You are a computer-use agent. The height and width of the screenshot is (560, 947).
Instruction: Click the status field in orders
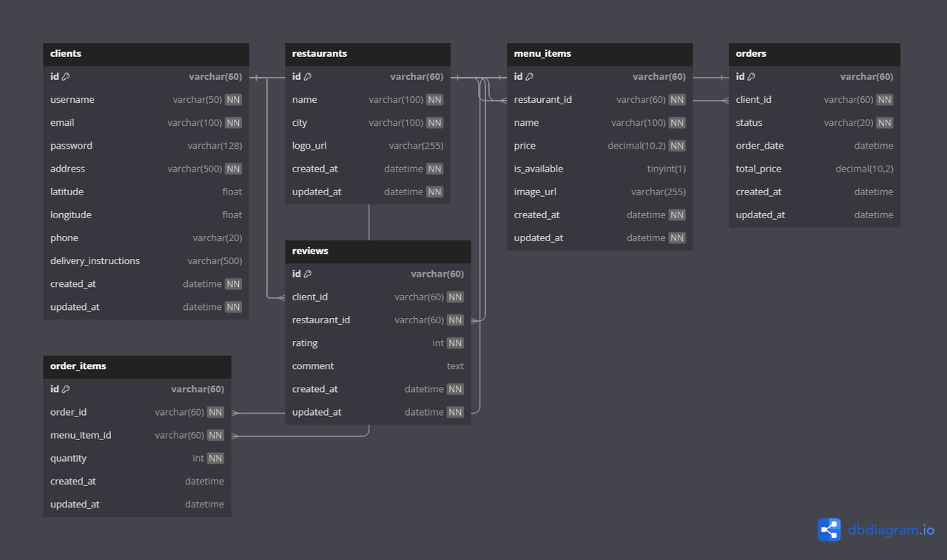(x=815, y=123)
